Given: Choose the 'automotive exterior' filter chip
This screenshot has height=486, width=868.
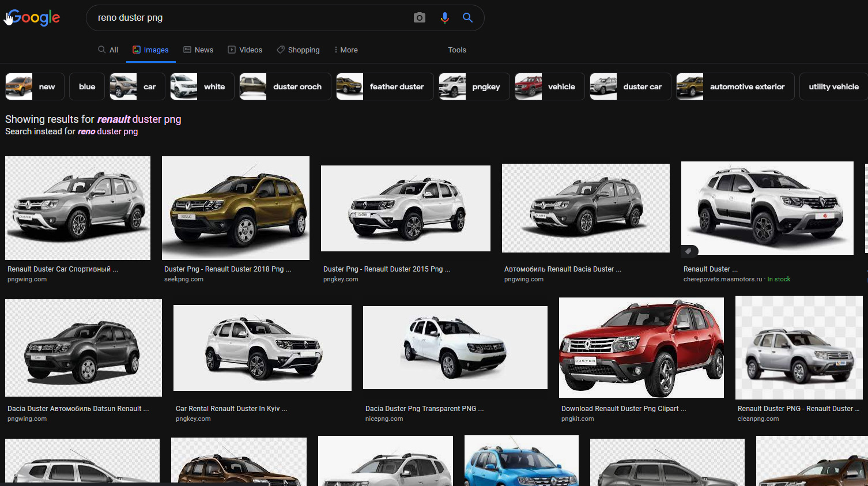Looking at the screenshot, I should click(x=735, y=86).
